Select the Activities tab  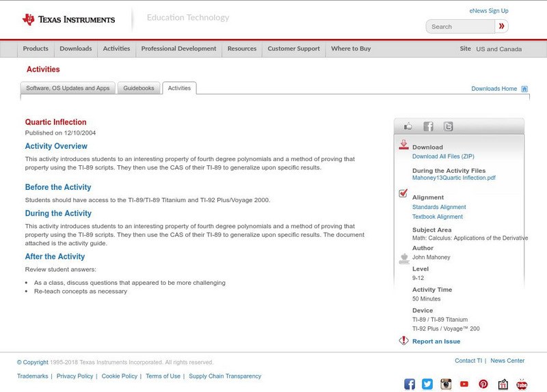(x=179, y=88)
